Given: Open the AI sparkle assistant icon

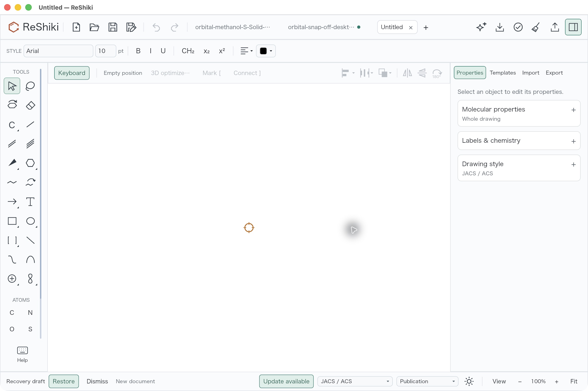Looking at the screenshot, I should (481, 27).
